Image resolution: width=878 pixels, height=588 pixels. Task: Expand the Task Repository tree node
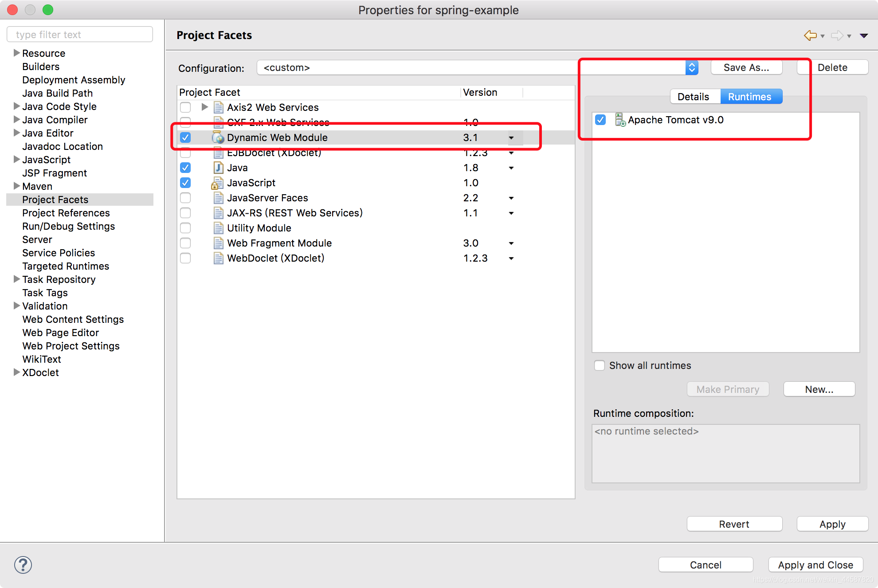[17, 279]
